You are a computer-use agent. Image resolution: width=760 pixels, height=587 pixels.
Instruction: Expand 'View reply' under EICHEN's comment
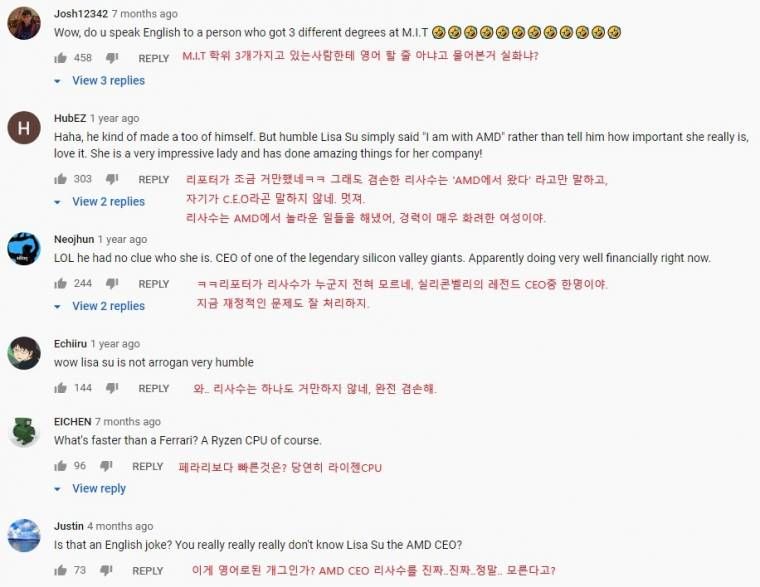pos(98,489)
